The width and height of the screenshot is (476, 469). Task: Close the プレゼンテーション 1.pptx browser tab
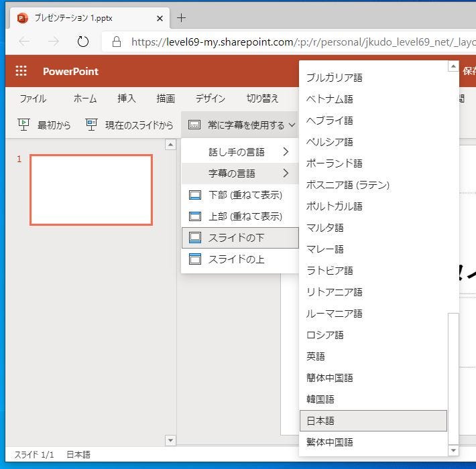click(160, 19)
